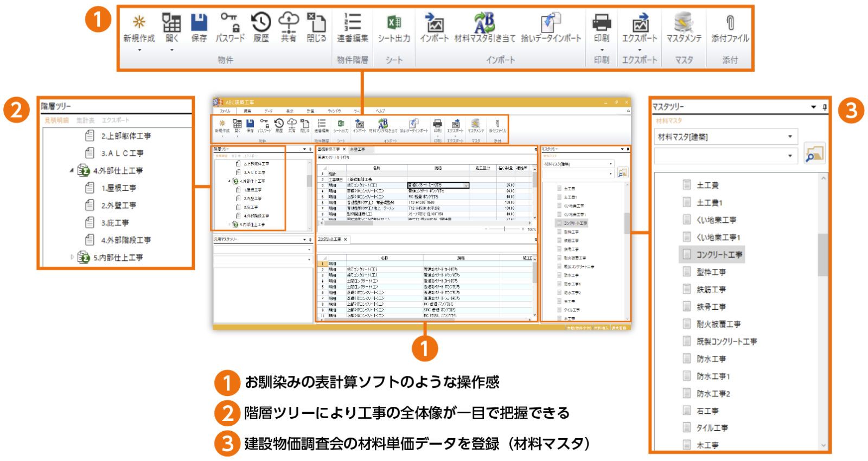This screenshot has width=868, height=461.
Task: Expand 5.内部仕上工事 in enlarged 階層ツリー
Action: point(72,257)
